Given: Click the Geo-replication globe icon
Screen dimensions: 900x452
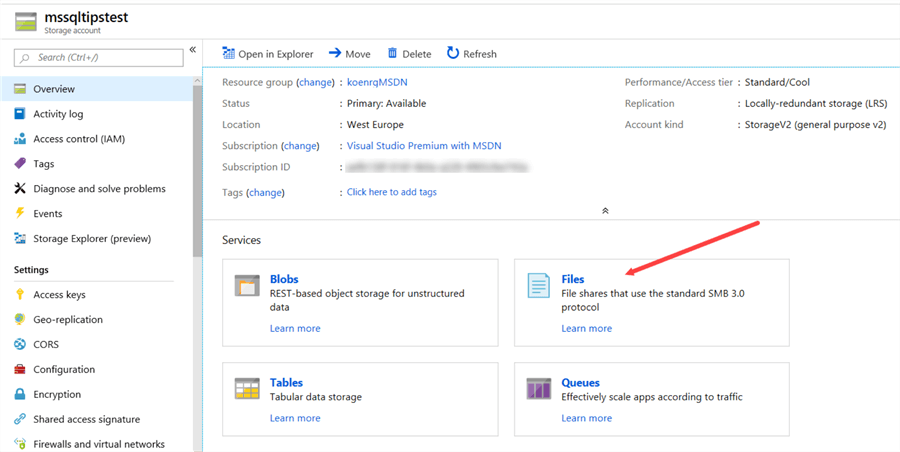Looking at the screenshot, I should pos(20,319).
